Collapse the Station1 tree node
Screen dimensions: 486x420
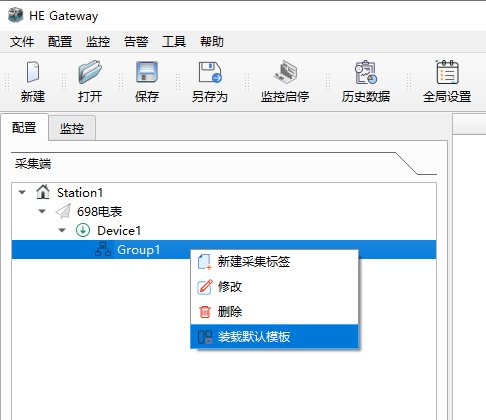pyautogui.click(x=22, y=192)
